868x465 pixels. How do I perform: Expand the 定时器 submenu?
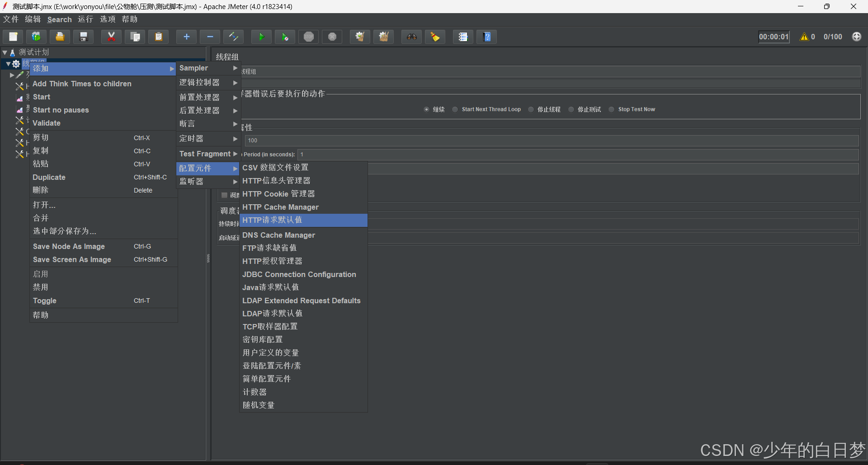(x=208, y=139)
